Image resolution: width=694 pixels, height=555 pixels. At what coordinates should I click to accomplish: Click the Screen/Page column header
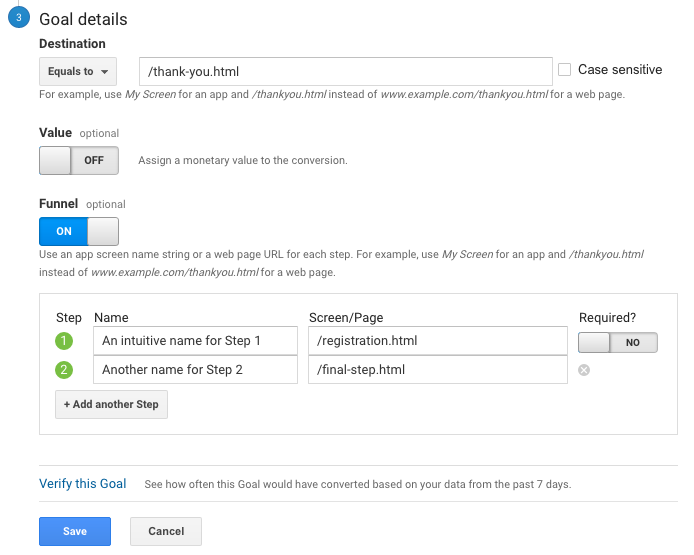(x=346, y=318)
